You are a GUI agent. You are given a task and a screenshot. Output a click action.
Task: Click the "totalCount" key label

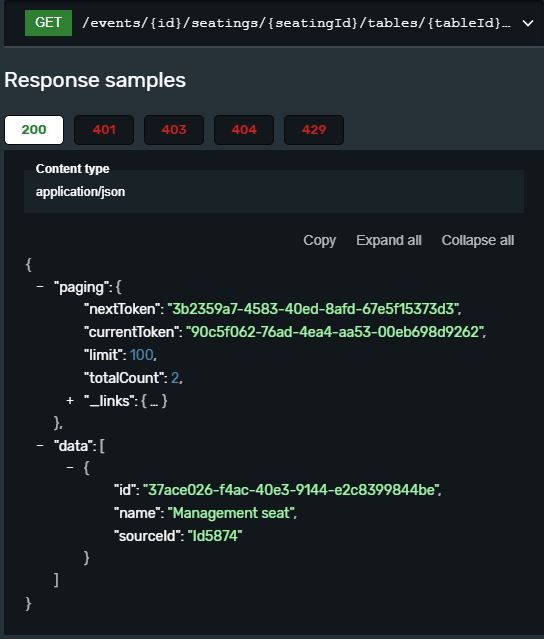[x=123, y=378]
